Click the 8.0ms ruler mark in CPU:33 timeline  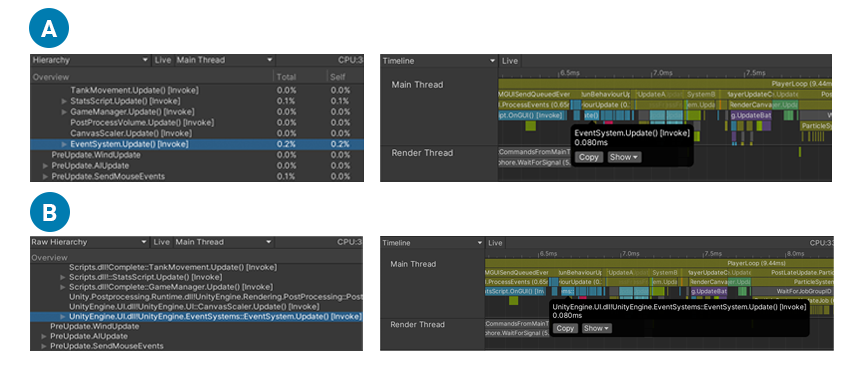coord(795,253)
